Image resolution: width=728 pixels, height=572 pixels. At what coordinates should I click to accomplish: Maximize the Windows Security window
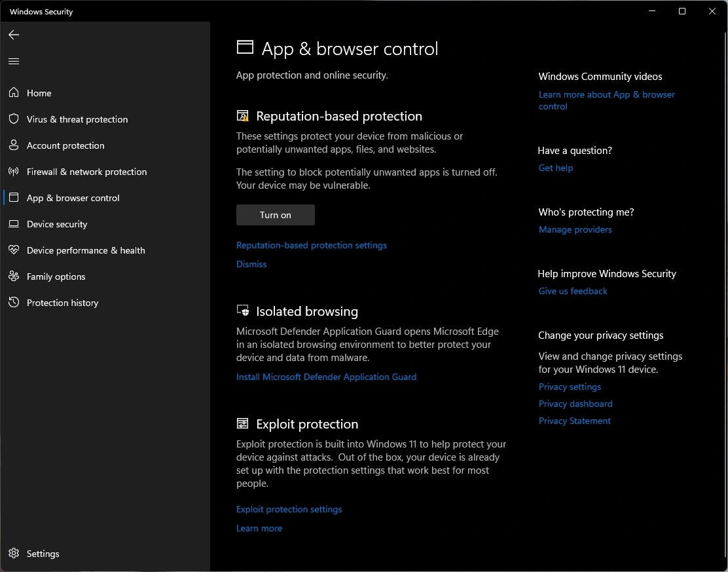(682, 10)
